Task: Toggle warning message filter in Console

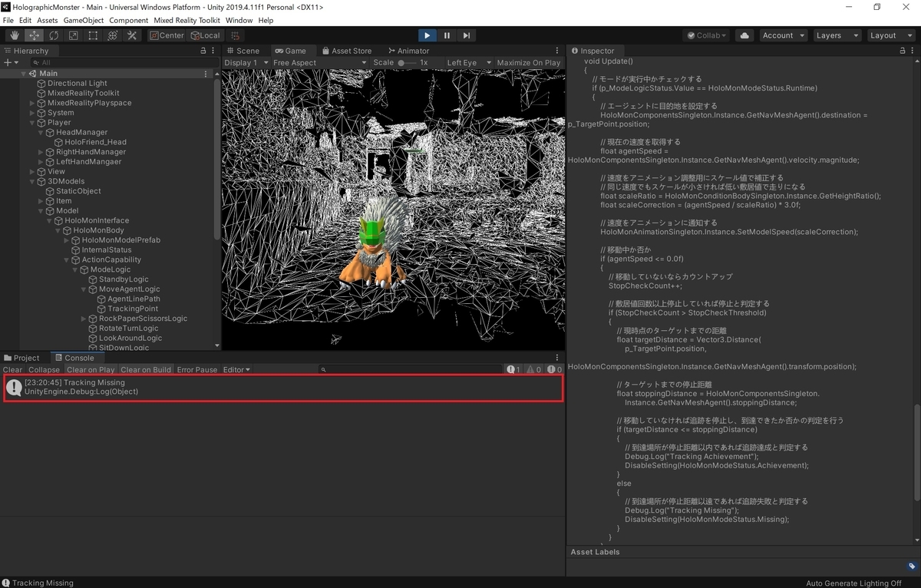Action: (x=534, y=370)
